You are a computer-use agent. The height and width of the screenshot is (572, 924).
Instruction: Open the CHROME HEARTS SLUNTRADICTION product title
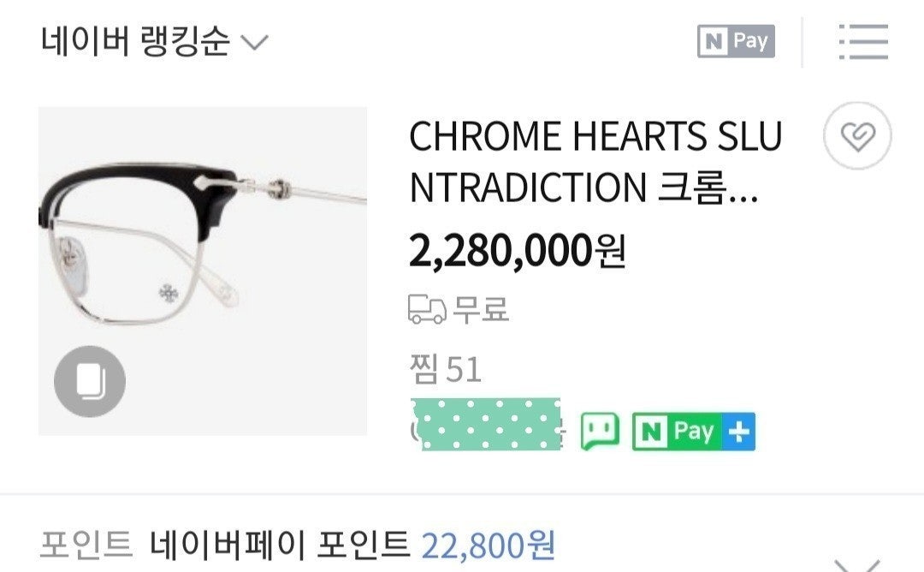(595, 162)
